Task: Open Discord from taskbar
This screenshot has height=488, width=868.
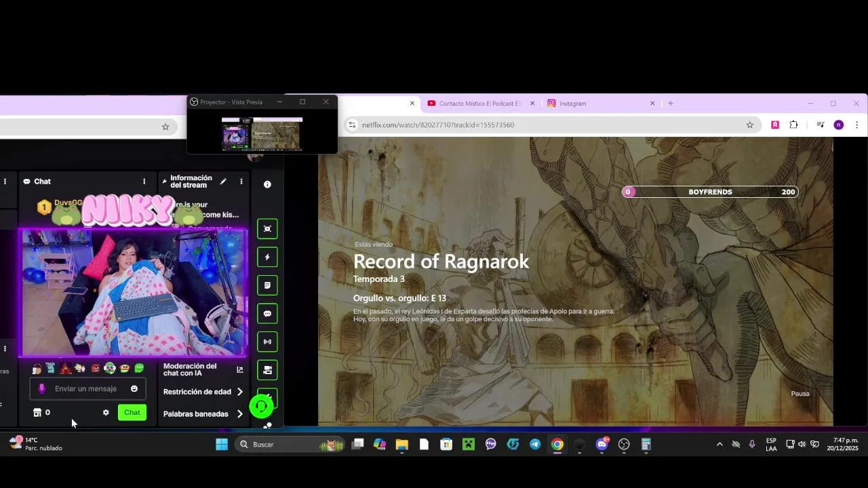Action: click(601, 445)
